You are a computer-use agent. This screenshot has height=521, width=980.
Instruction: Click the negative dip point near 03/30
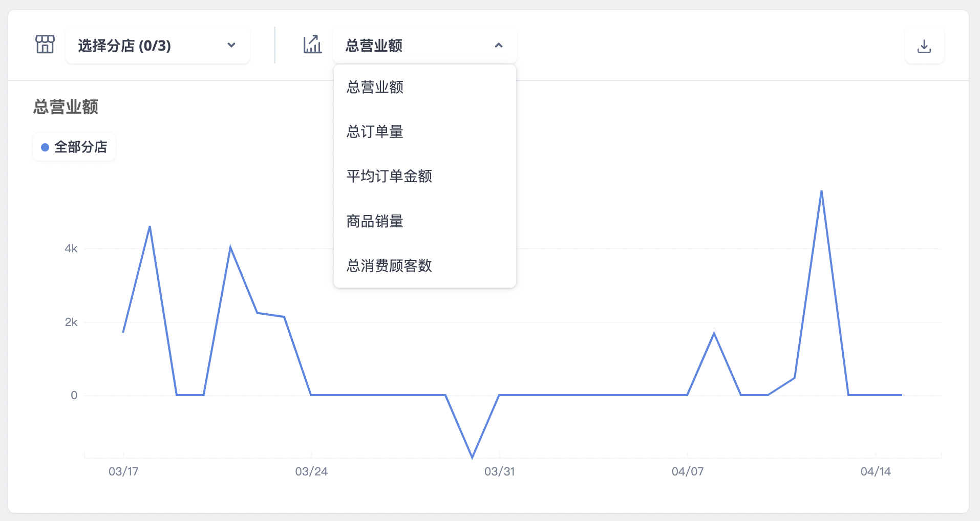click(x=472, y=457)
